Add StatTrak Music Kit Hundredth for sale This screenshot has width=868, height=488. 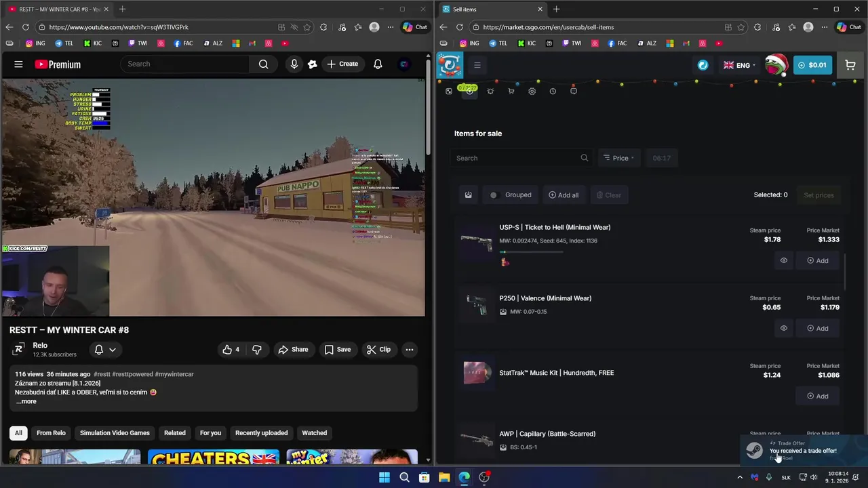coord(817,396)
